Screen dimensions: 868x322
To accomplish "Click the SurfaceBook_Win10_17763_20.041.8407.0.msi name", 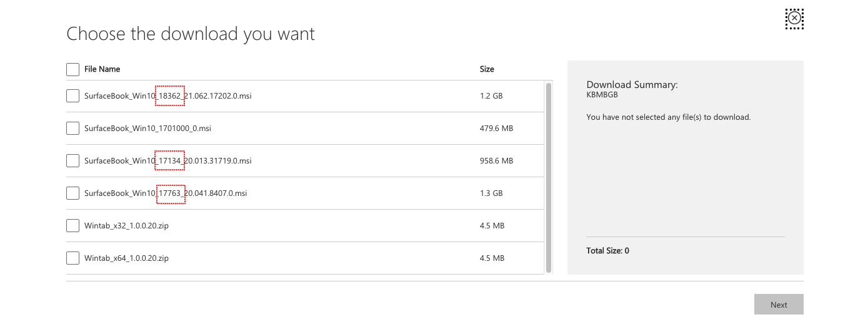I will pos(166,193).
